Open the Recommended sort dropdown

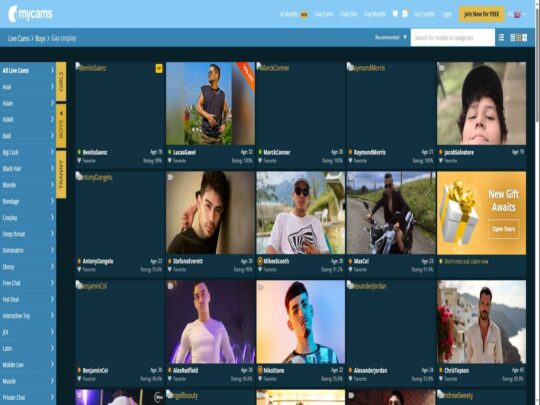click(x=391, y=37)
